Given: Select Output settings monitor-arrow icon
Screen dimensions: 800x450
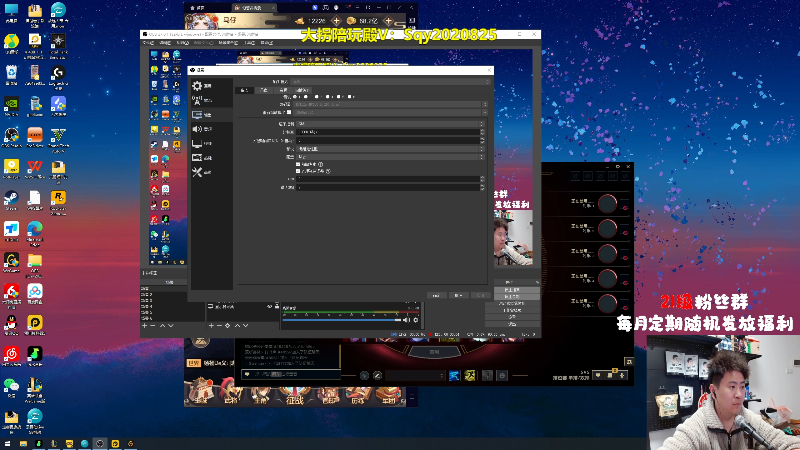Looking at the screenshot, I should [197, 115].
